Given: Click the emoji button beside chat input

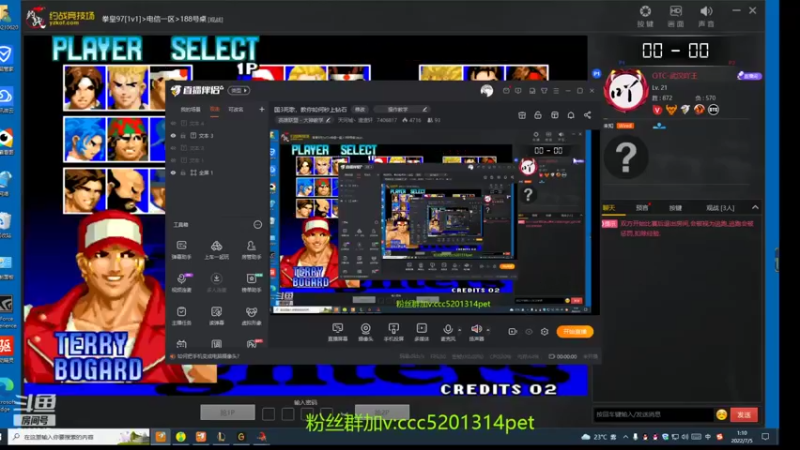Looking at the screenshot, I should click(721, 415).
